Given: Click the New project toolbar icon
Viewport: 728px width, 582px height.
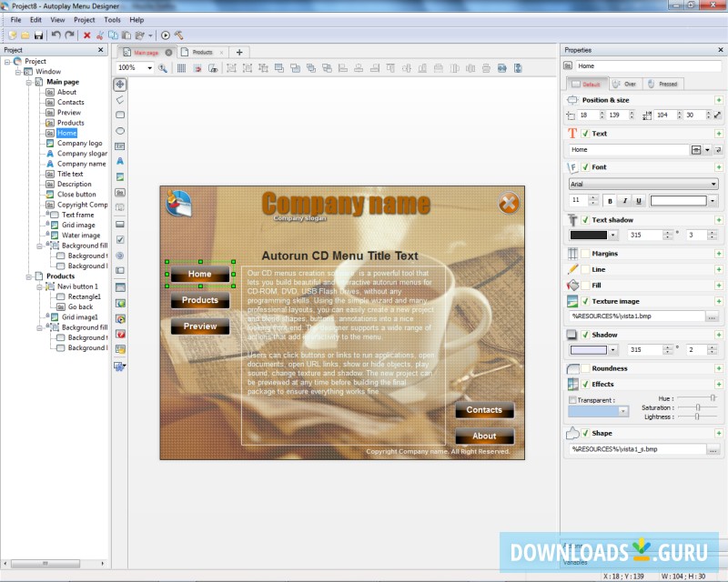Looking at the screenshot, I should coord(13,35).
